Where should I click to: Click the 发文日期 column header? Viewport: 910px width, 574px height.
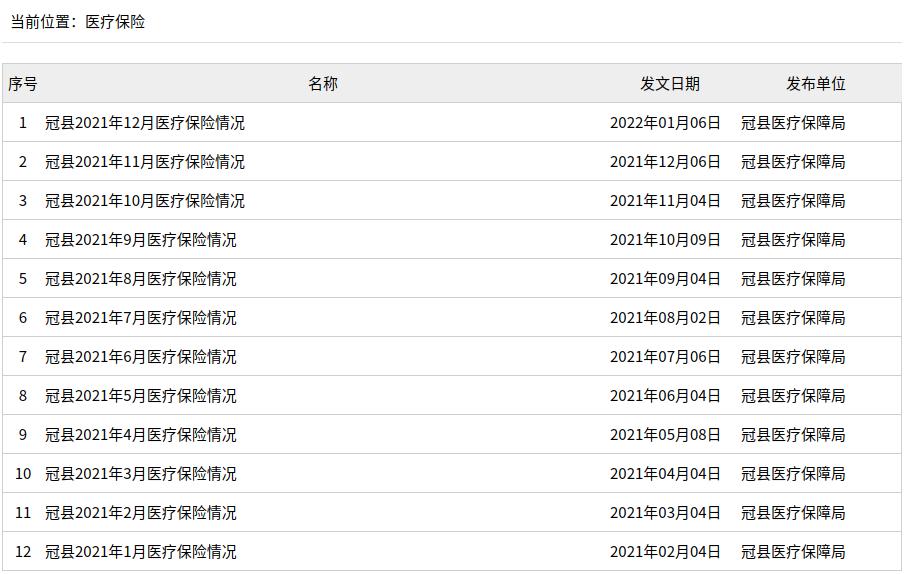tap(670, 84)
